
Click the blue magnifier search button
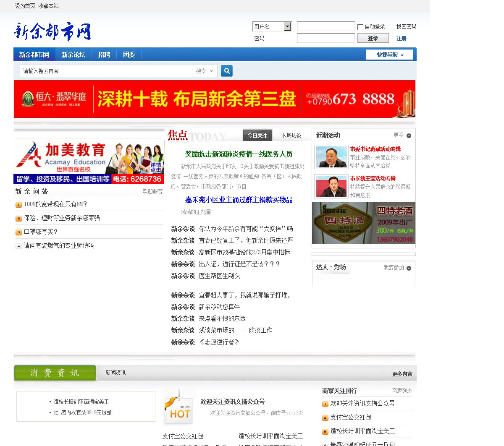coord(227,71)
